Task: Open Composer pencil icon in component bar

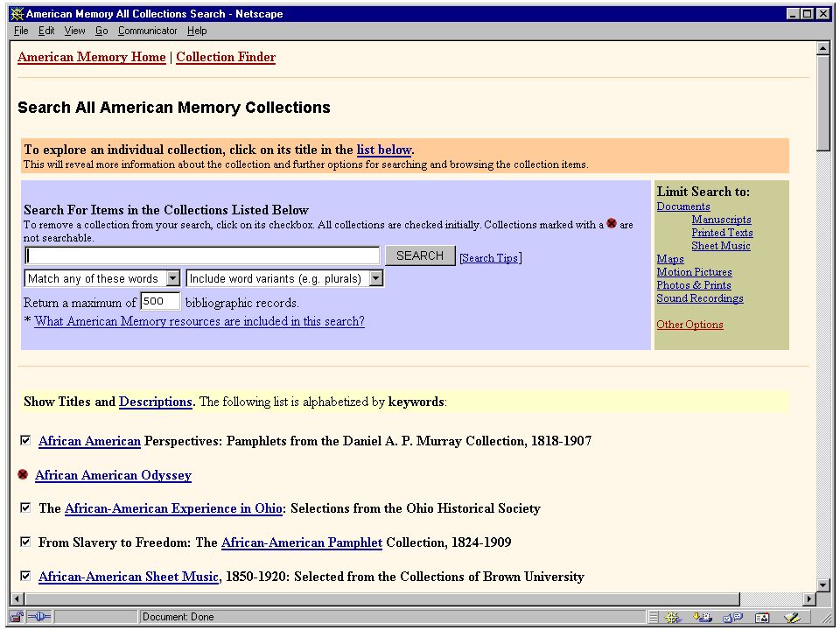Action: 791,617
